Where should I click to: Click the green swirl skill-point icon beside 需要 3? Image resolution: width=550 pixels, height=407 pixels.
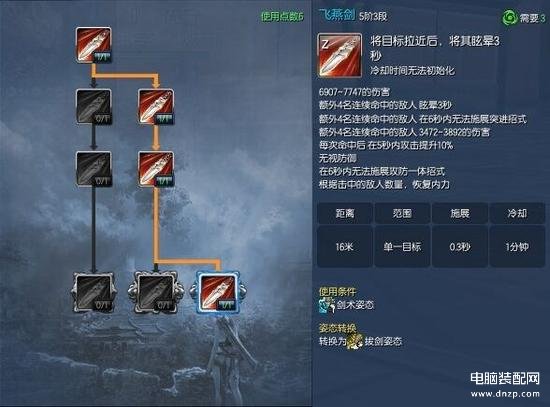pyautogui.click(x=510, y=17)
